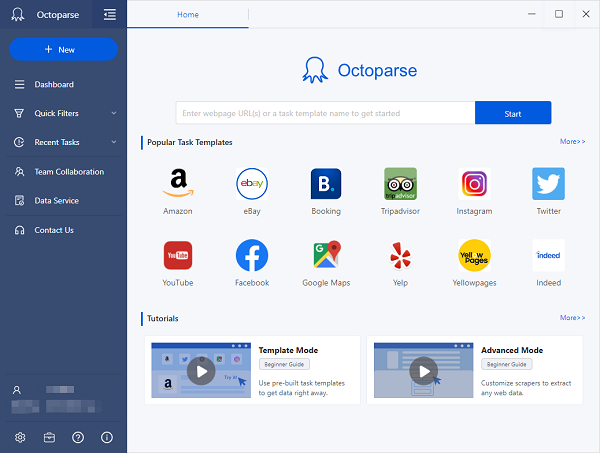Select the Booking template icon
The image size is (600, 453).
pos(326,184)
